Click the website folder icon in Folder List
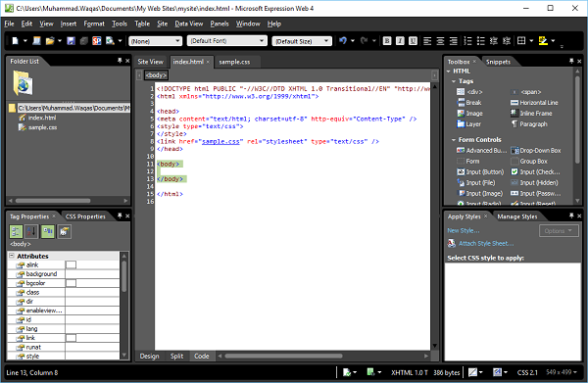This screenshot has width=588, height=383. coord(24,83)
